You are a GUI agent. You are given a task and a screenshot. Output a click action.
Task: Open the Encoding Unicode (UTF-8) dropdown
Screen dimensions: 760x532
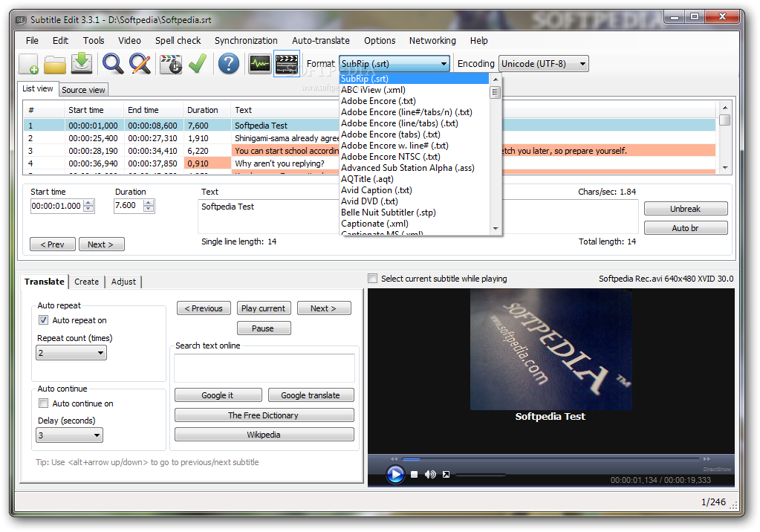543,64
